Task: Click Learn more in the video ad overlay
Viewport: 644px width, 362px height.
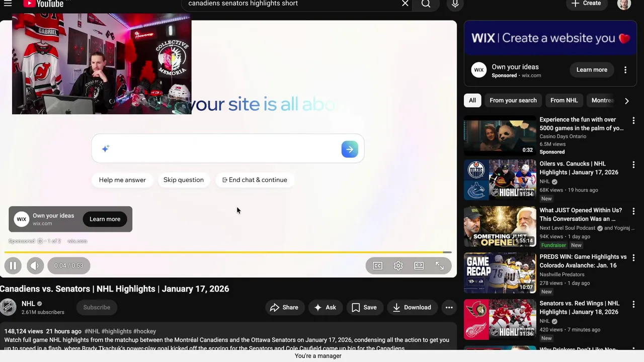Action: tap(105, 219)
